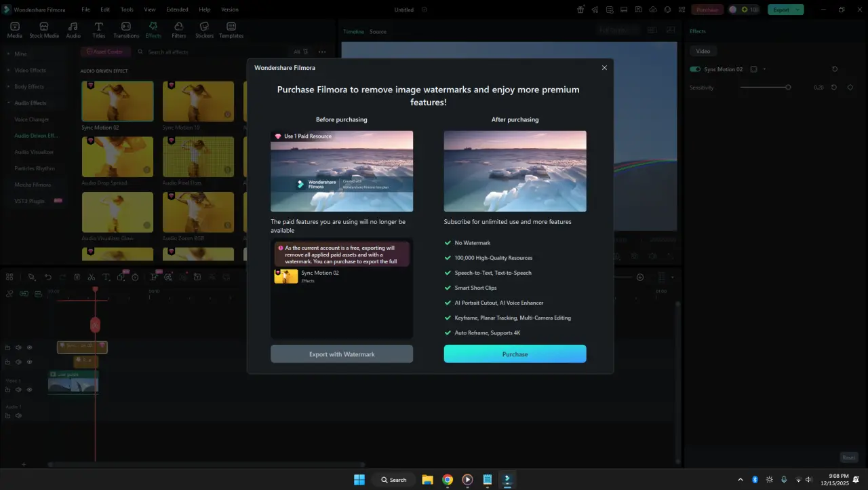Click the Purchase button in the dialog
This screenshot has width=868, height=490.
point(515,354)
